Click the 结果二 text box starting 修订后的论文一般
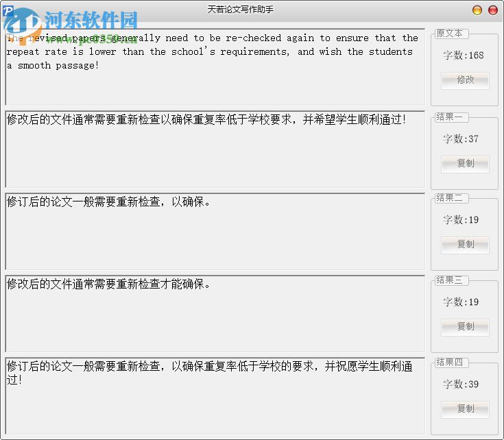This screenshot has height=440, width=504. [x=215, y=231]
